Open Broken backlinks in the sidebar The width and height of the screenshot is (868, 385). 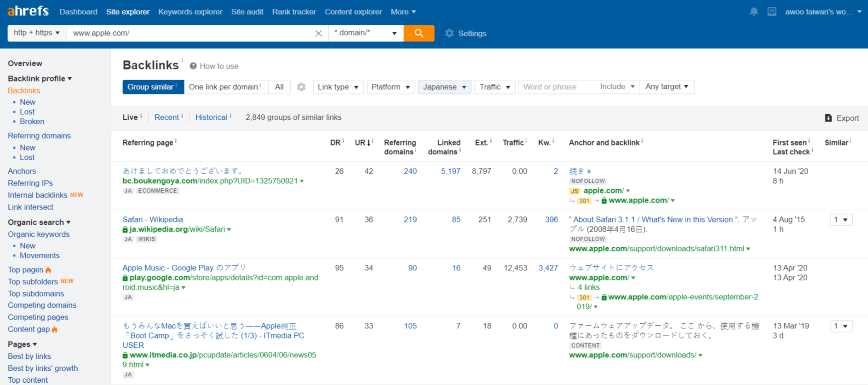[x=32, y=122]
